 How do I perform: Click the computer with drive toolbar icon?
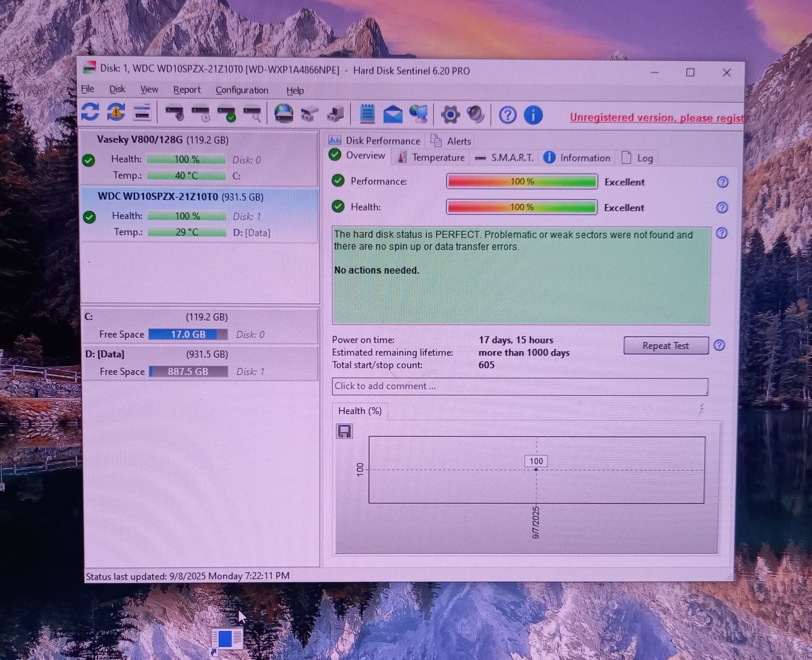tap(336, 114)
